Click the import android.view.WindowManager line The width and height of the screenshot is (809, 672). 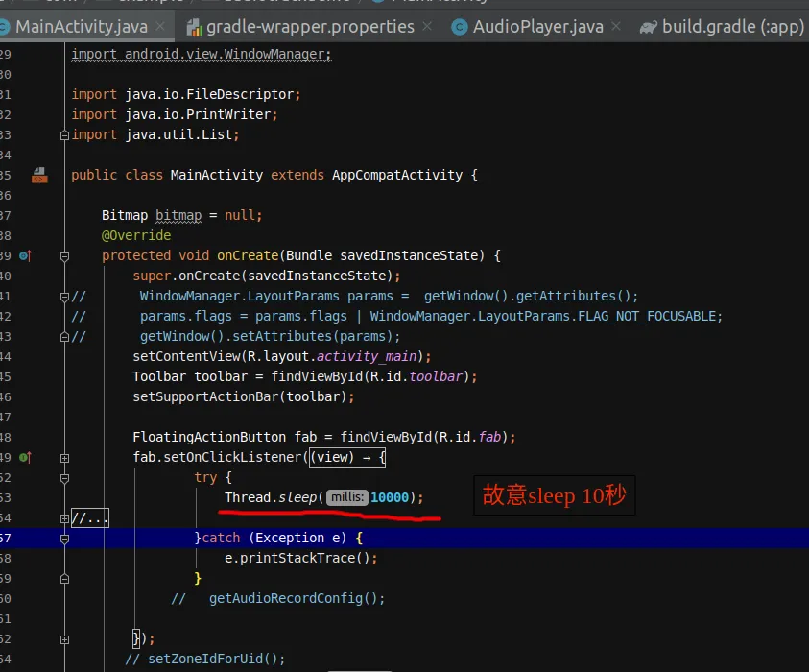(x=202, y=54)
